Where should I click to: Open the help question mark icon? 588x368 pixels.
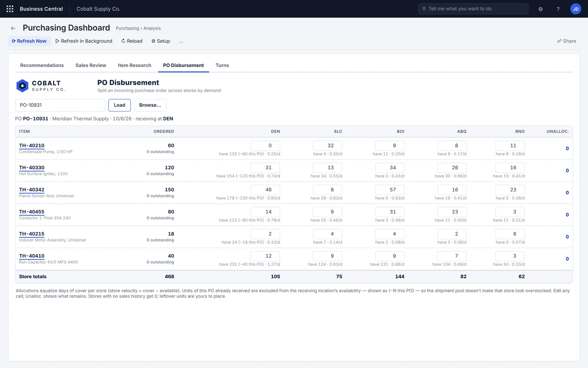point(558,9)
